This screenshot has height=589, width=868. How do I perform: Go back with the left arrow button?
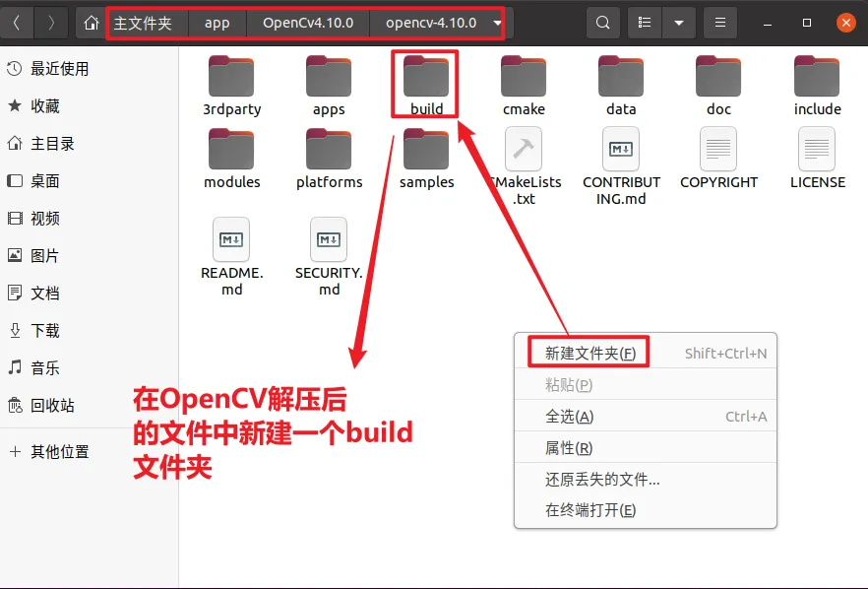coord(17,23)
